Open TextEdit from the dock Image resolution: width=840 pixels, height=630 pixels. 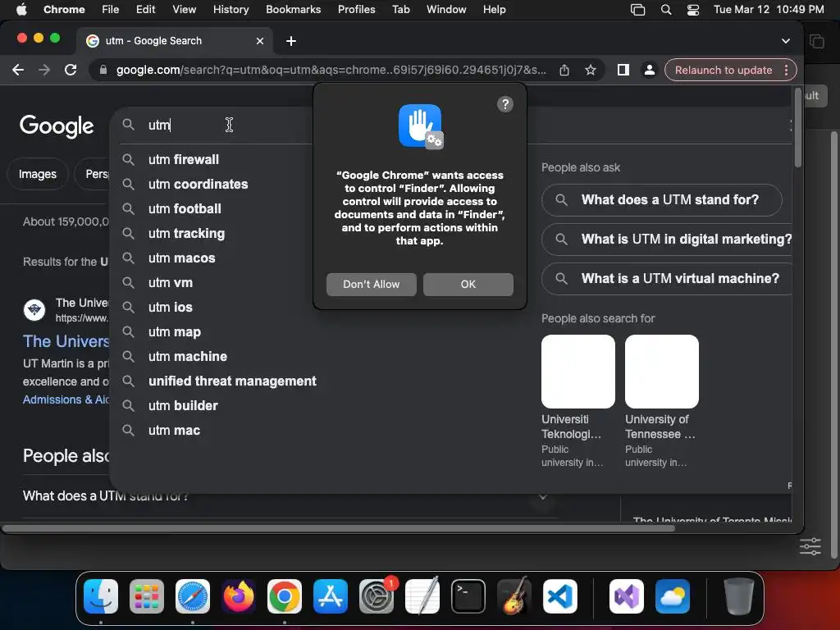coord(422,596)
